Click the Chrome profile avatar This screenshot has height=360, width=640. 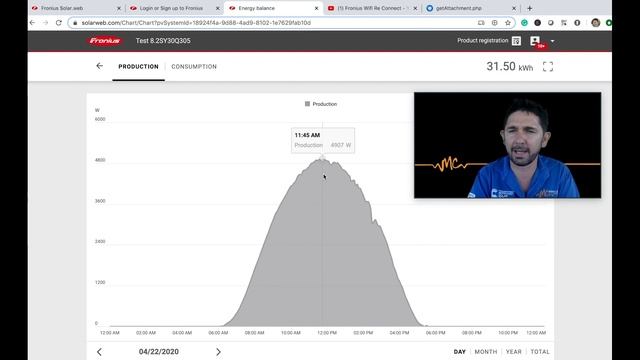pos(596,23)
